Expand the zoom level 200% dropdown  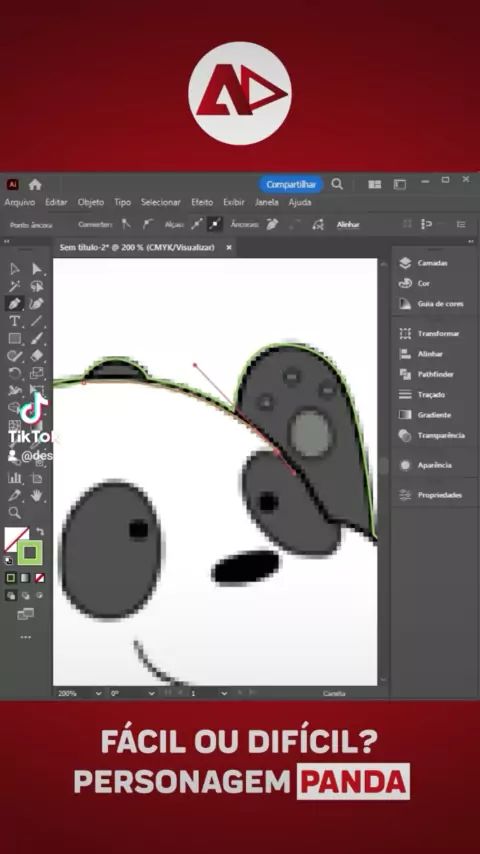[x=80, y=693]
